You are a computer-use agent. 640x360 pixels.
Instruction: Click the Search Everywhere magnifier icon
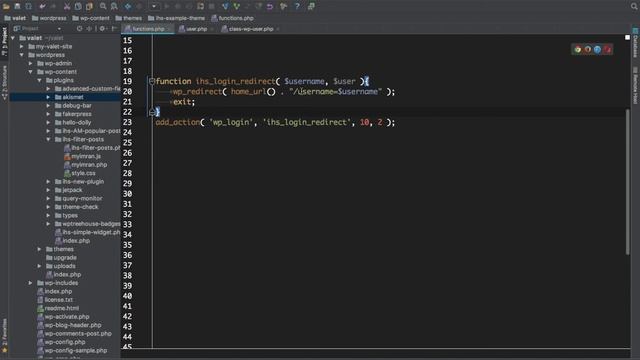[x=634, y=6]
